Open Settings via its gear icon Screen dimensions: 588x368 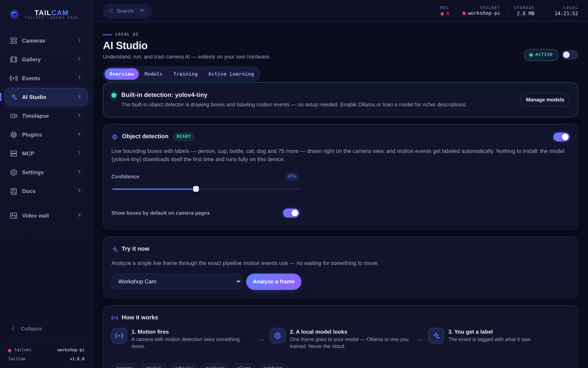coord(14,172)
